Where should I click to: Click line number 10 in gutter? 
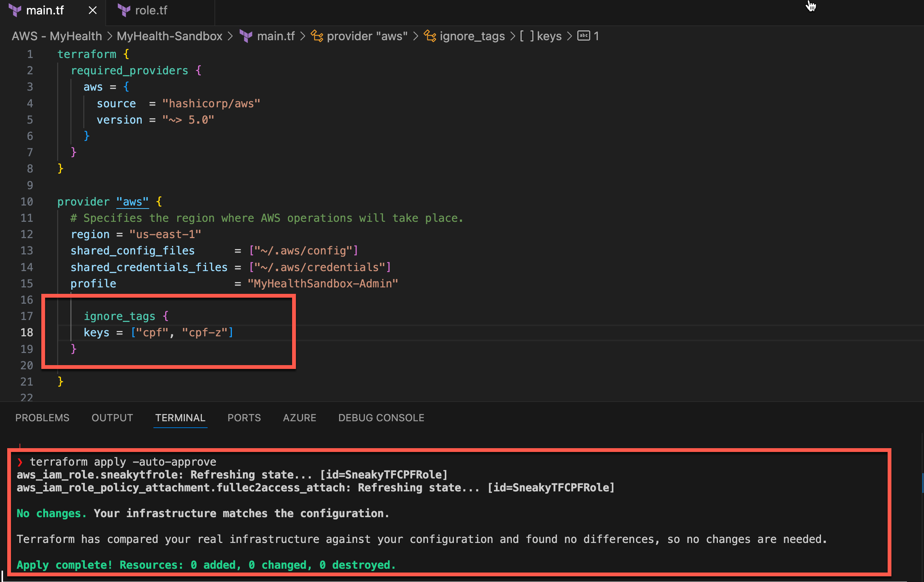(27, 202)
